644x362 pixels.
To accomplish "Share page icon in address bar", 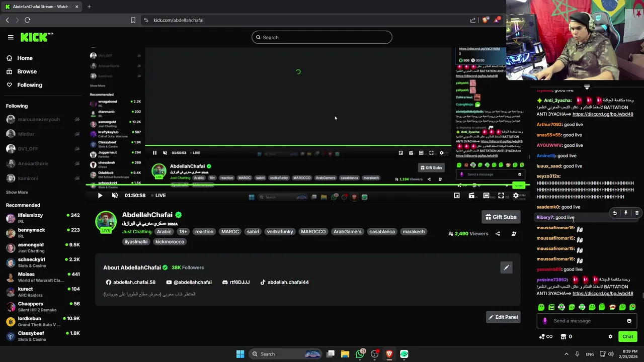I will (x=473, y=20).
